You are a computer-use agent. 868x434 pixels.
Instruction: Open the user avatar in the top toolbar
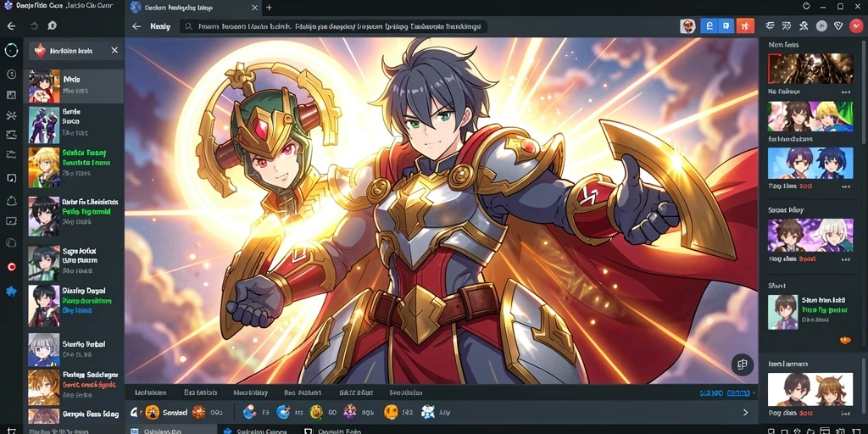[x=687, y=26]
